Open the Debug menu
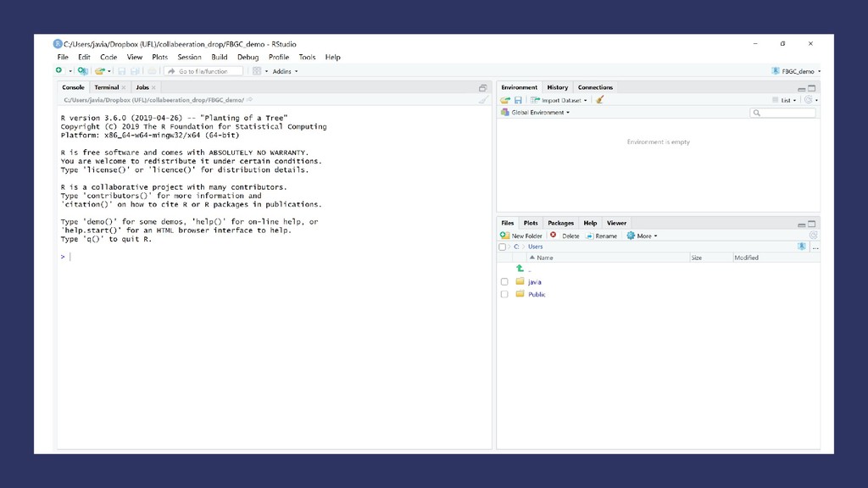 coord(248,57)
